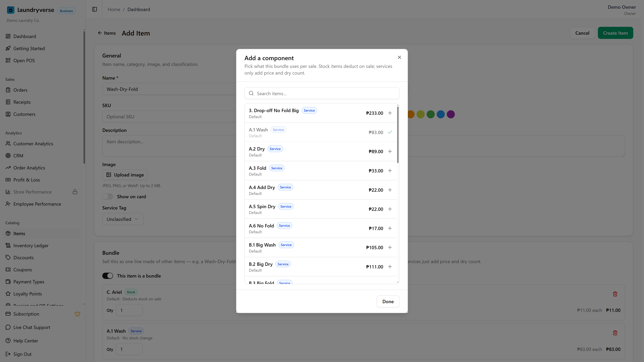The height and width of the screenshot is (362, 644).
Task: Click the laundryverse logo icon
Action: tap(11, 10)
